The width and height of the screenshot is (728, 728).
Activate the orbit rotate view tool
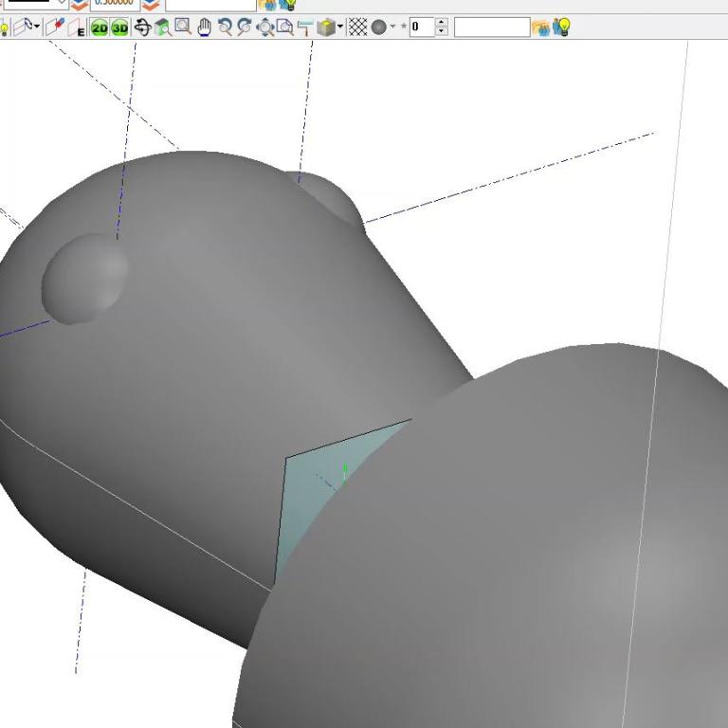[142, 27]
